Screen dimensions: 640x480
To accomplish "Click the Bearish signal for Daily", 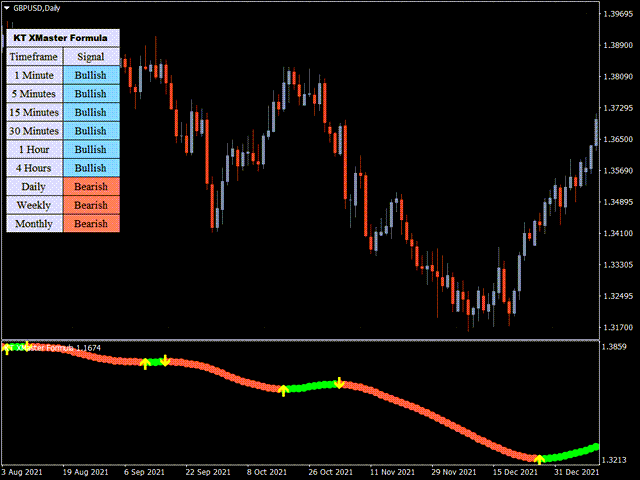I will [91, 187].
